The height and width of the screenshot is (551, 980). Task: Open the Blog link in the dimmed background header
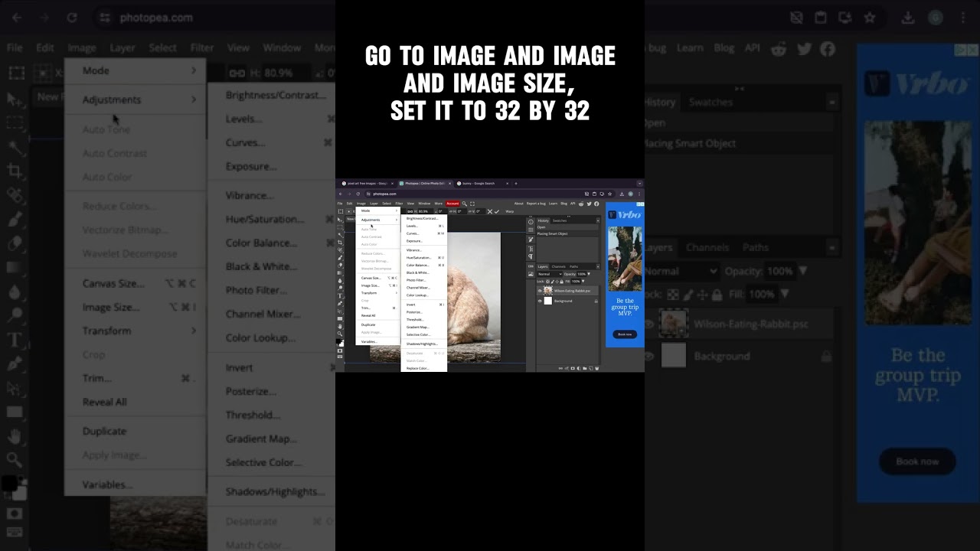[x=724, y=47]
